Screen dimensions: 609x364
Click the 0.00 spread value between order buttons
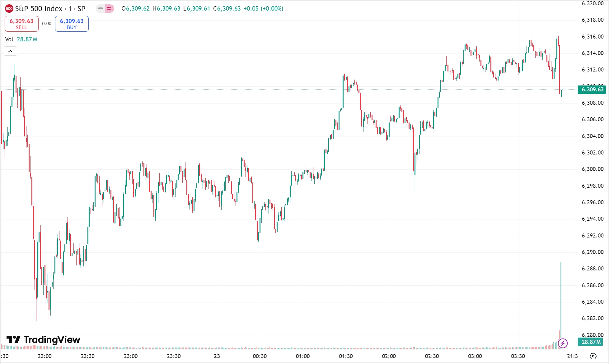click(46, 23)
